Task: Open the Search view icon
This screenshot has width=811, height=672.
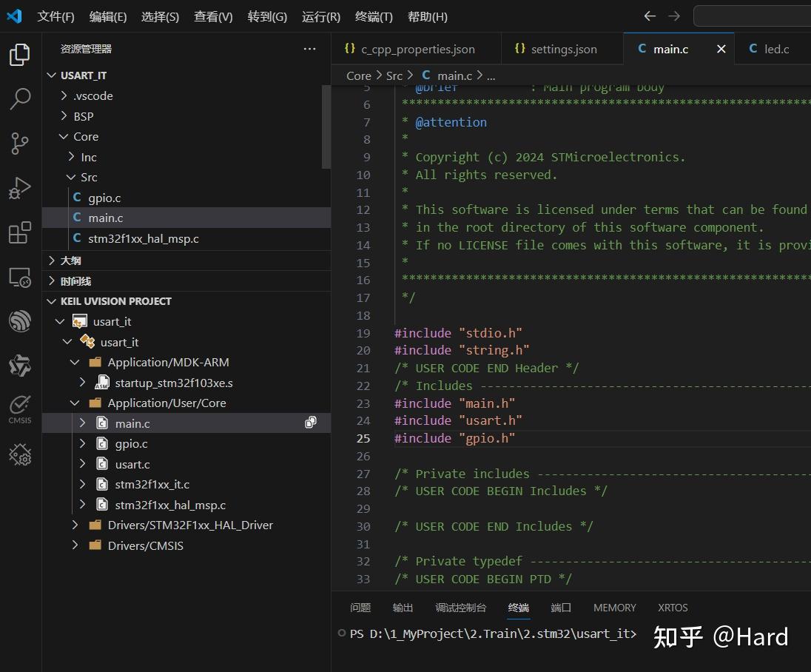Action: [20, 98]
